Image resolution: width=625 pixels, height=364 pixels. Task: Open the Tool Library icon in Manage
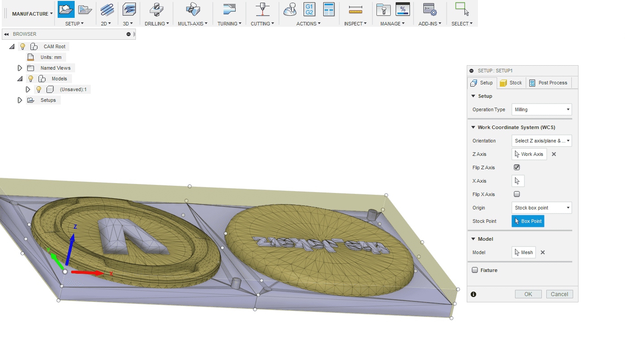point(383,9)
